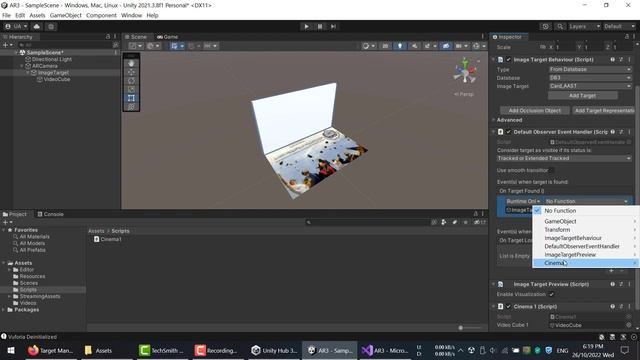Open Cinema 1 component help icon
This screenshot has width=640, height=360.
(612, 307)
